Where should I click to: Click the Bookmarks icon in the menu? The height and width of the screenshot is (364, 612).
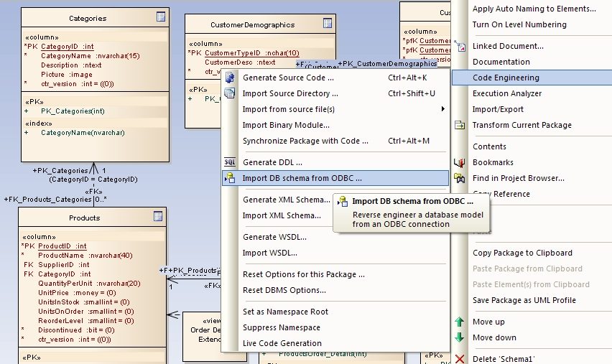point(460,162)
